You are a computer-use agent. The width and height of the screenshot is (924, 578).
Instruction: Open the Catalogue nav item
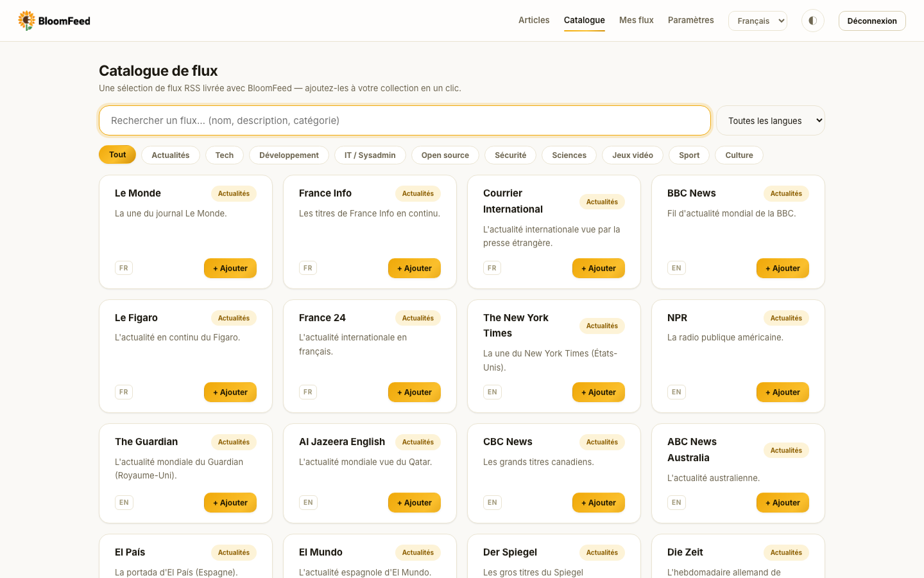point(585,20)
